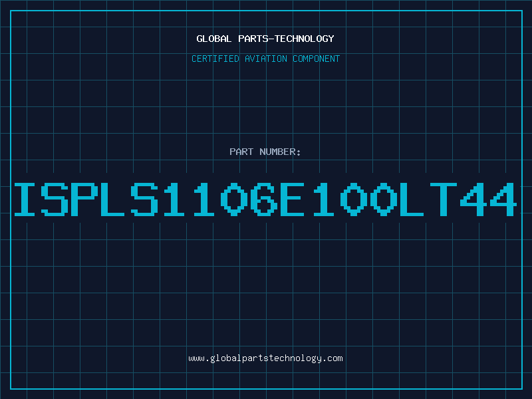Click the letter P in the part number

pos(84,199)
